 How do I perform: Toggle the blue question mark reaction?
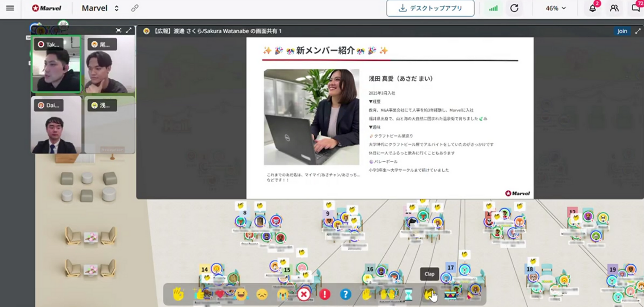(x=345, y=294)
